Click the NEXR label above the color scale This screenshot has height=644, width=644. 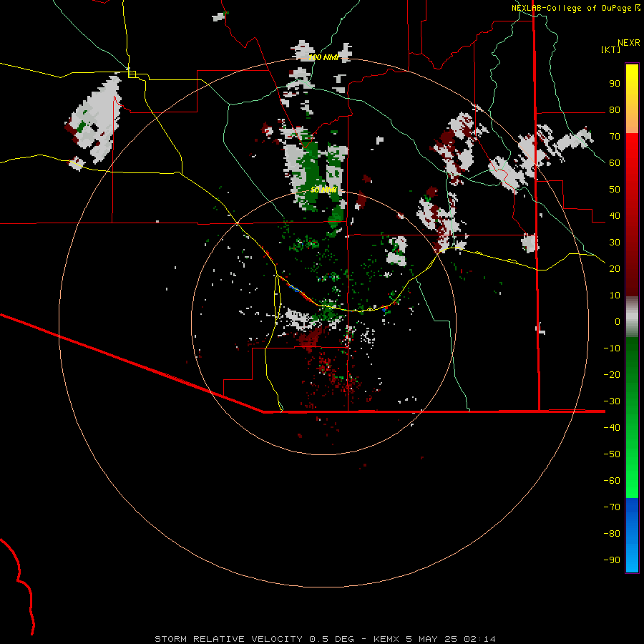click(x=628, y=43)
